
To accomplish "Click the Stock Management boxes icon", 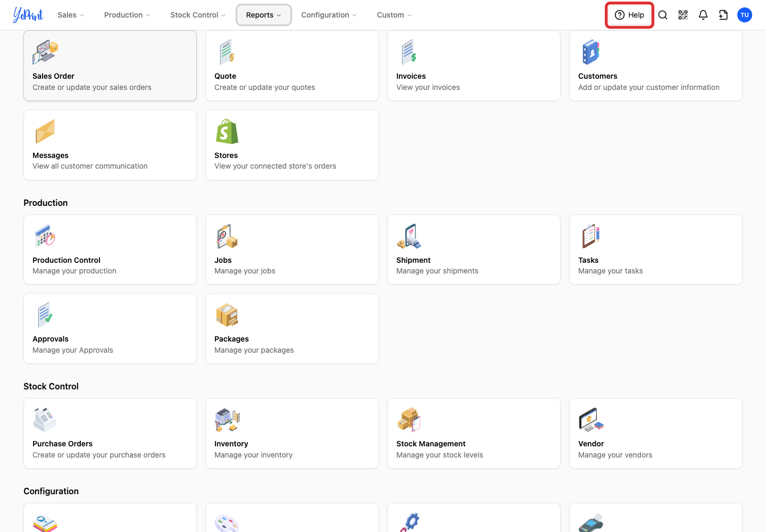I will [x=409, y=420].
